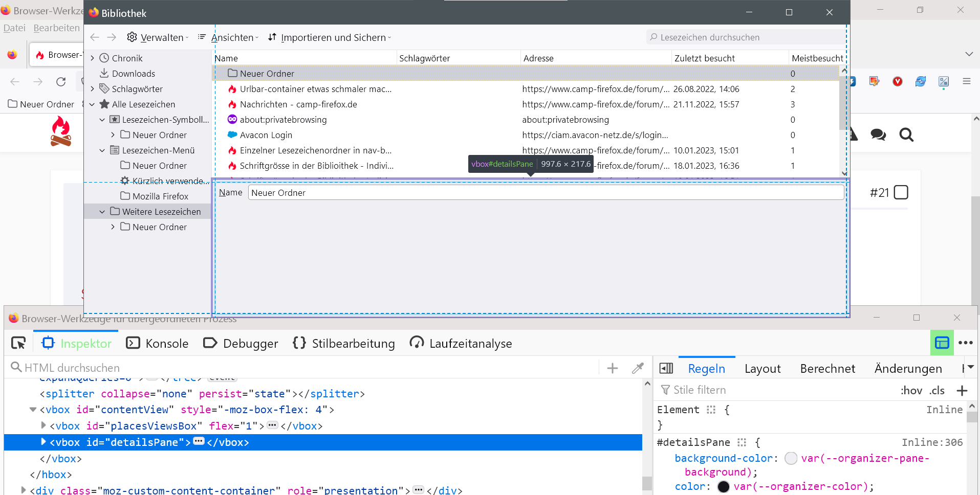Viewport: 980px width, 495px height.
Task: Click the eyedropper color picker icon
Action: tap(638, 368)
